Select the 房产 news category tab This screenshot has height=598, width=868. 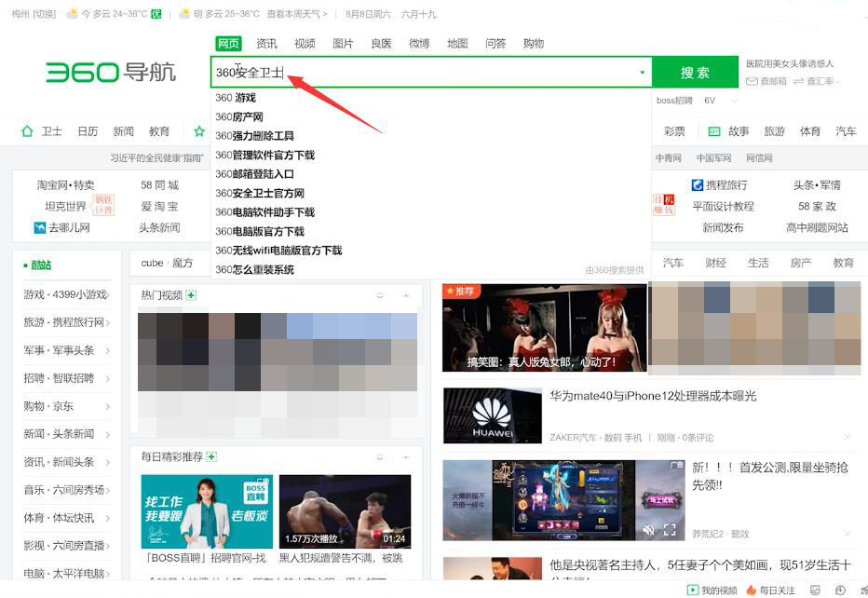coord(801,263)
